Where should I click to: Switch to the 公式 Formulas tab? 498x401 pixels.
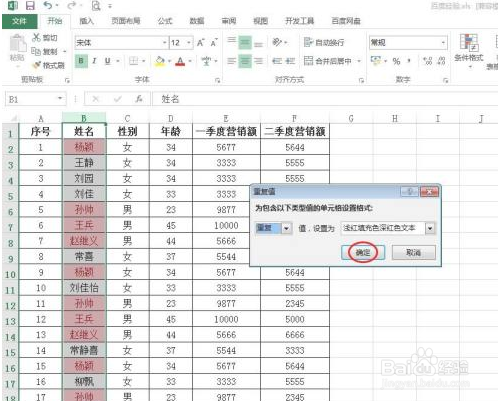click(165, 21)
